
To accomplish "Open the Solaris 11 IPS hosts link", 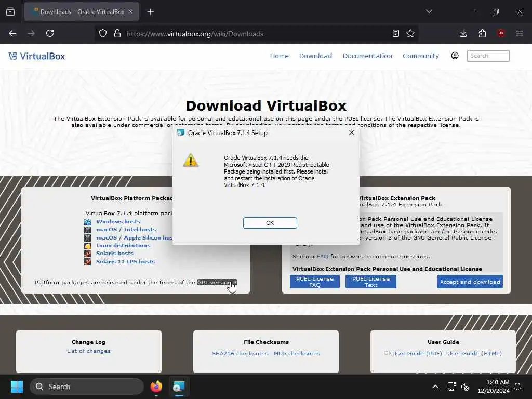I will [x=125, y=262].
